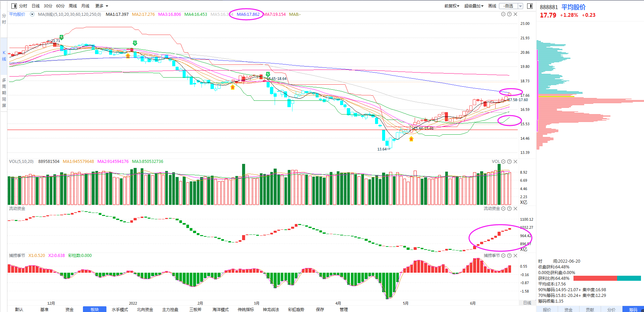Select the 默认 template tab
This screenshot has height=312, width=644.
click(x=19, y=309)
